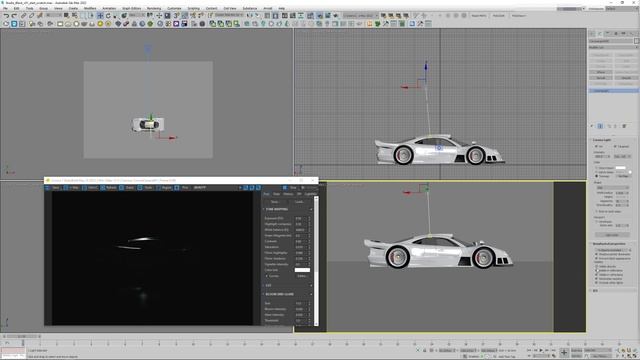Switch to LightMix tab in Corona VFB
The width and height of the screenshot is (640, 360).
click(310, 194)
